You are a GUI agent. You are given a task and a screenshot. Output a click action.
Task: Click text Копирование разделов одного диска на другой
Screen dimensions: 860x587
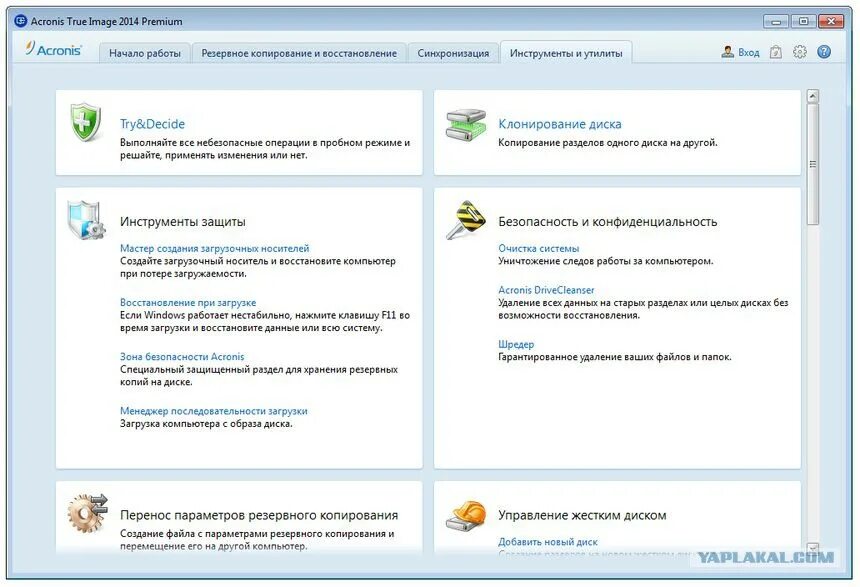point(608,143)
